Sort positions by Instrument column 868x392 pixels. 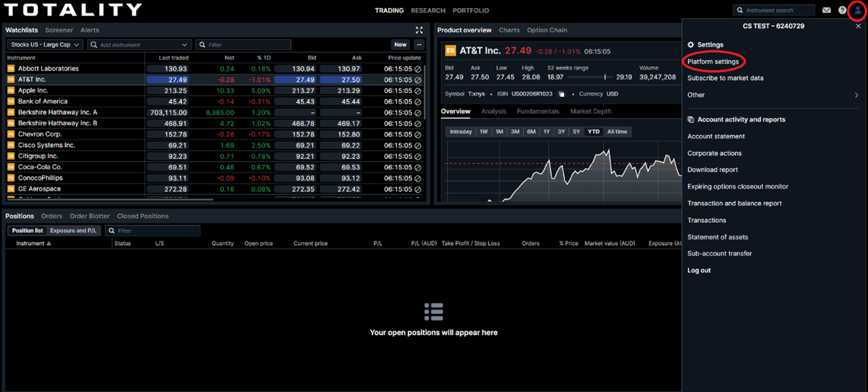pos(33,243)
